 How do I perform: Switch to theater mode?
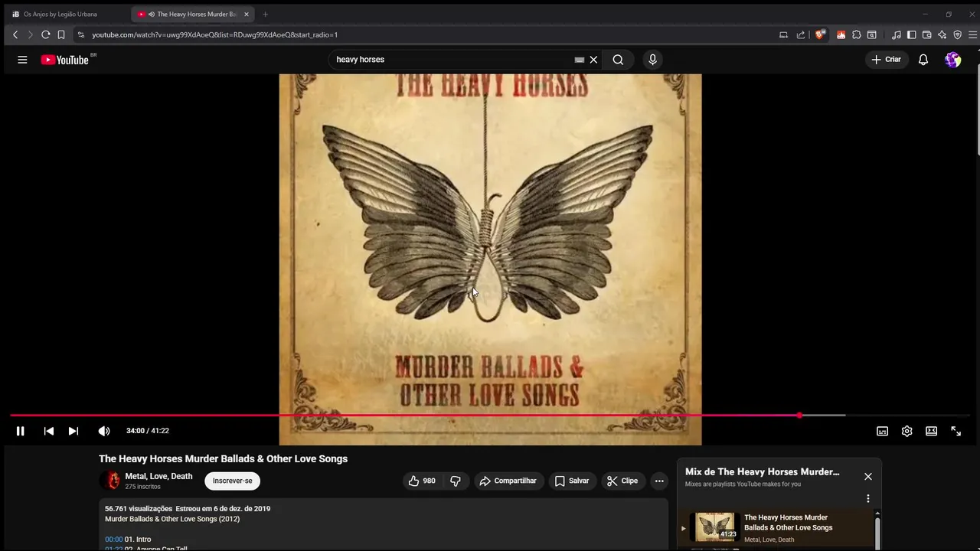pos(931,431)
